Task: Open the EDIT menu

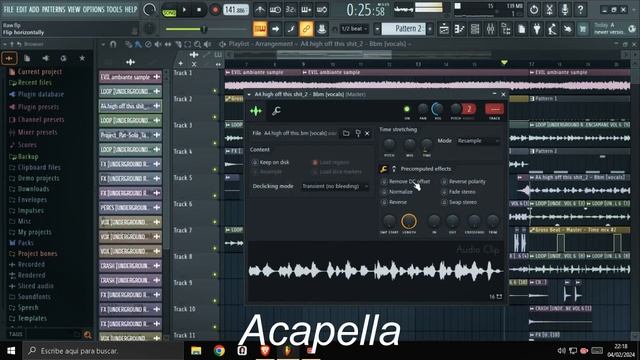Action: (x=22, y=9)
